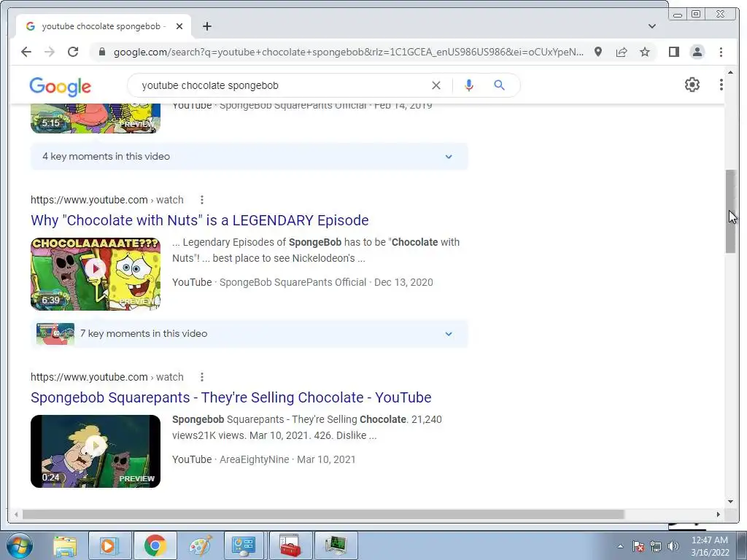Expand '7 key moments in this video'
Viewport: 747px width, 560px height.
249,334
